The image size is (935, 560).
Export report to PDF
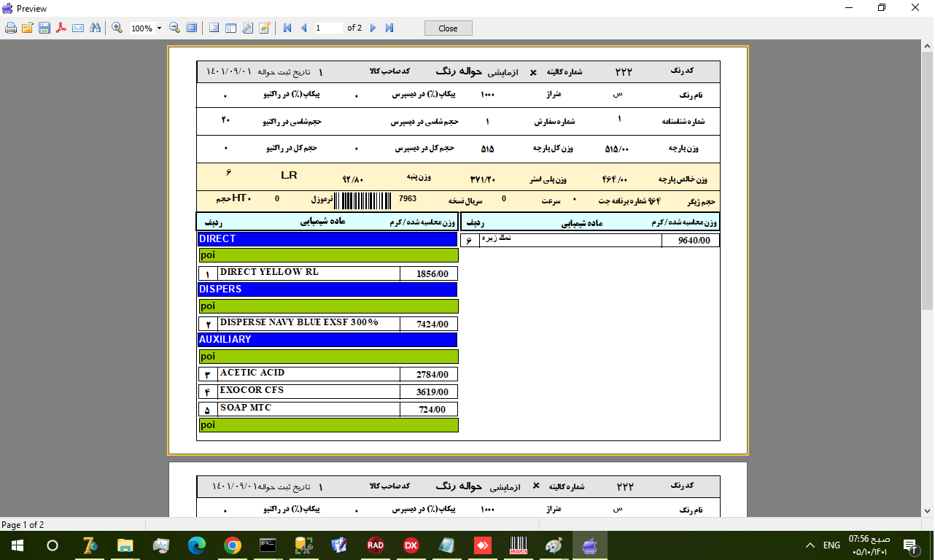(61, 28)
